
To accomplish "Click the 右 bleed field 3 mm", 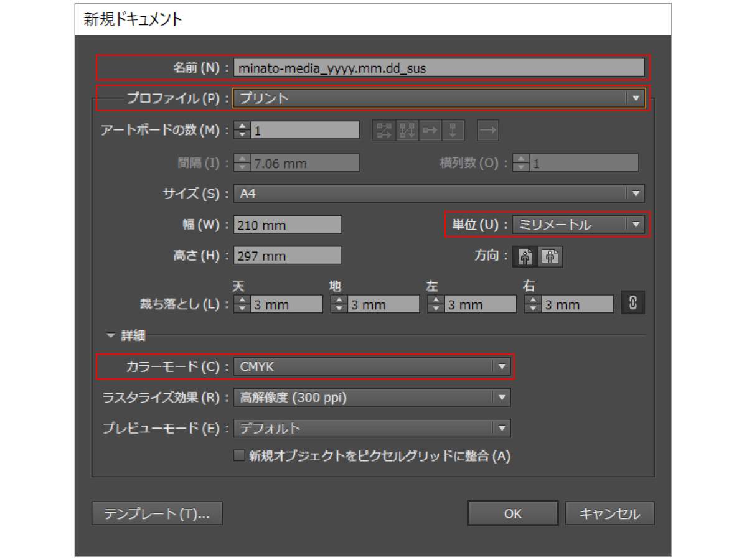I will click(x=578, y=304).
